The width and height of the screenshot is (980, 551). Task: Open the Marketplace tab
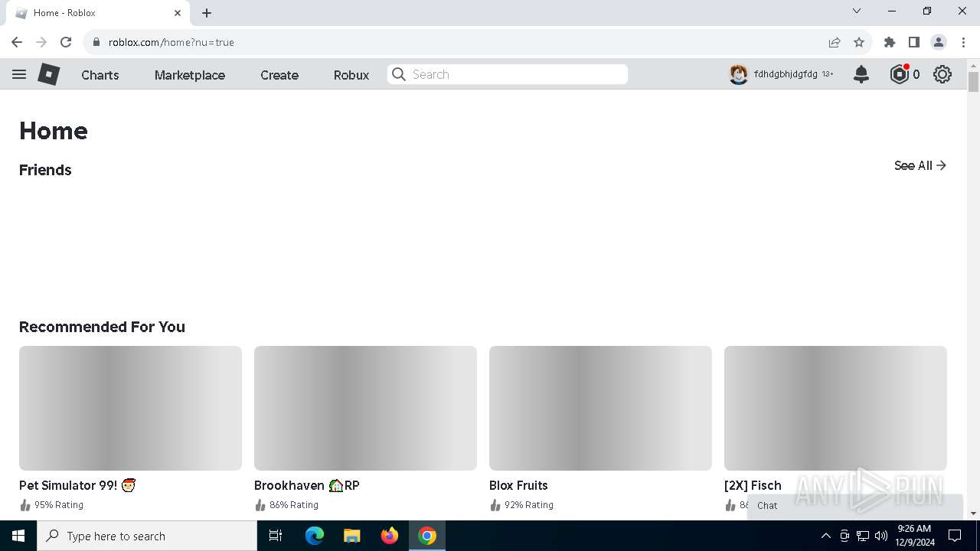(190, 75)
